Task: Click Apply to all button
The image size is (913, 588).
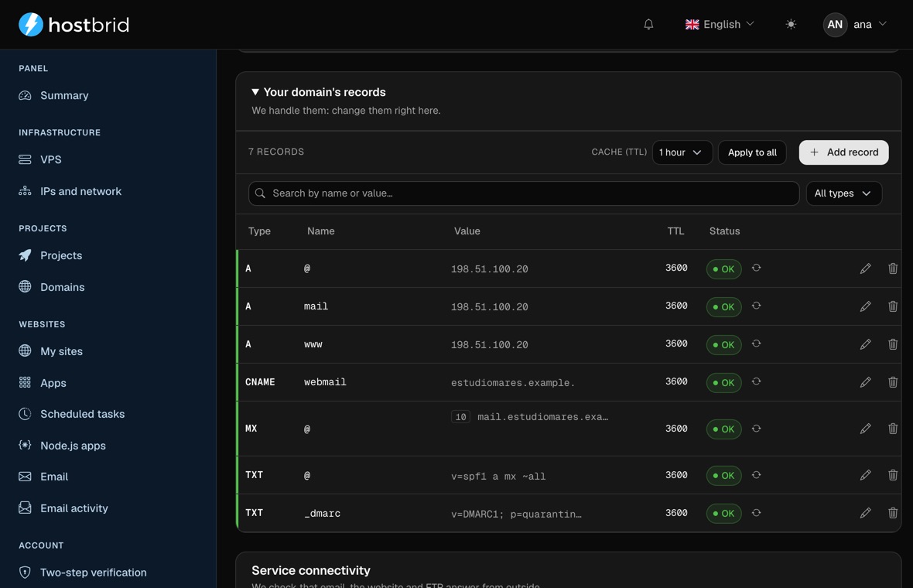Action: [752, 152]
